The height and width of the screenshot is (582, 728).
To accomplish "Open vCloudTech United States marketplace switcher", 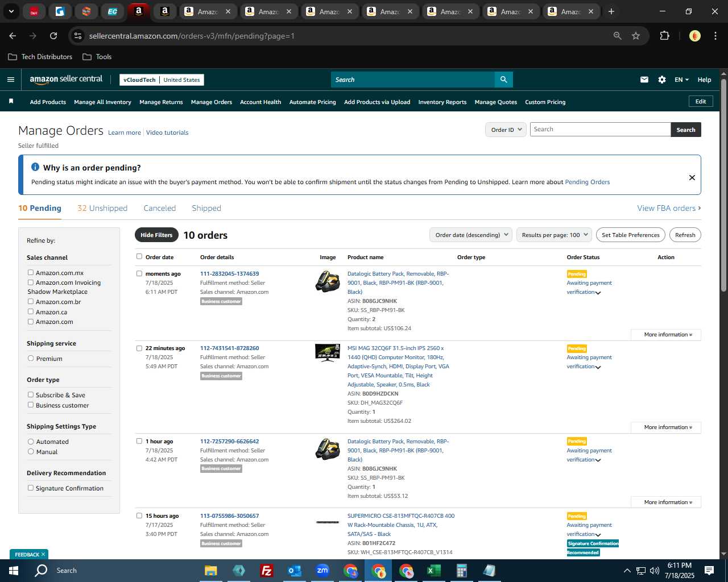I will [x=162, y=80].
